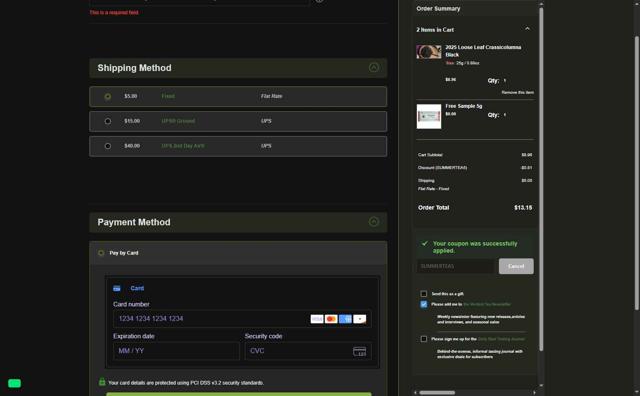Viewport: 640px width, 396px height.
Task: Remove the Loose Leaf Black tea item
Action: point(517,93)
